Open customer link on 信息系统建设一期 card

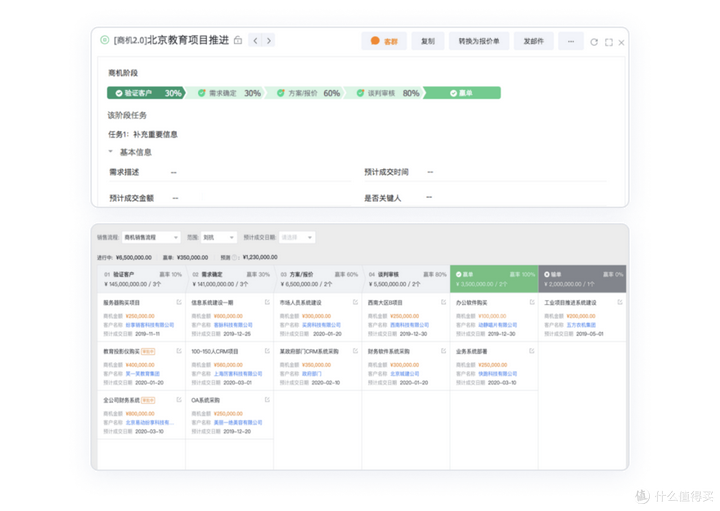coord(233,325)
